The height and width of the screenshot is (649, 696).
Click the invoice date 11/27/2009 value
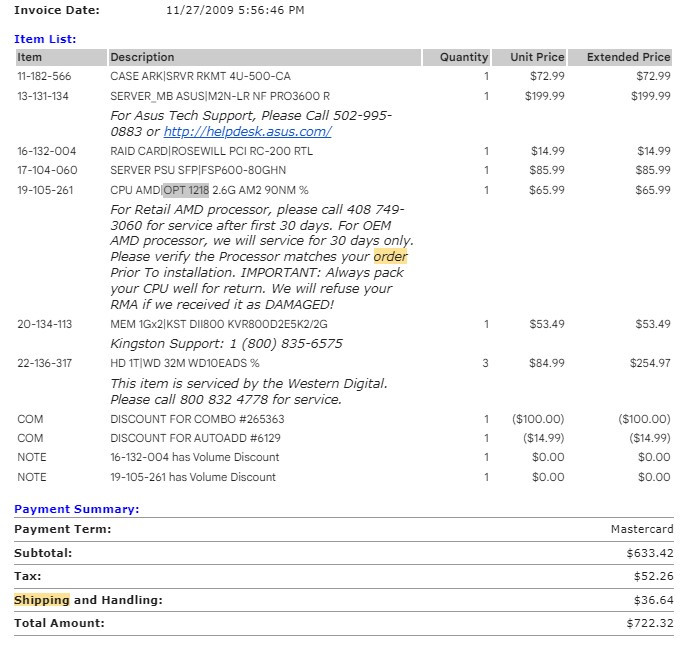coord(235,11)
